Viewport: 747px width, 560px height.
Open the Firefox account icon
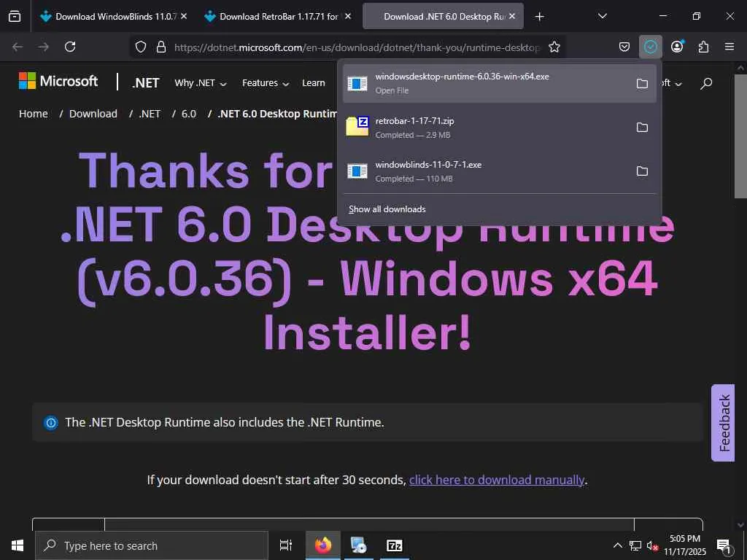coord(677,47)
